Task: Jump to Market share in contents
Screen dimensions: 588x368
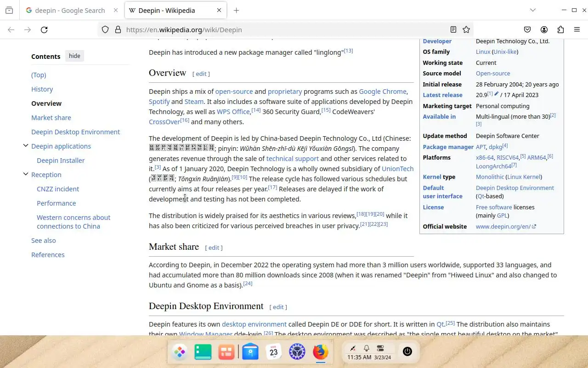Action: coord(51,118)
